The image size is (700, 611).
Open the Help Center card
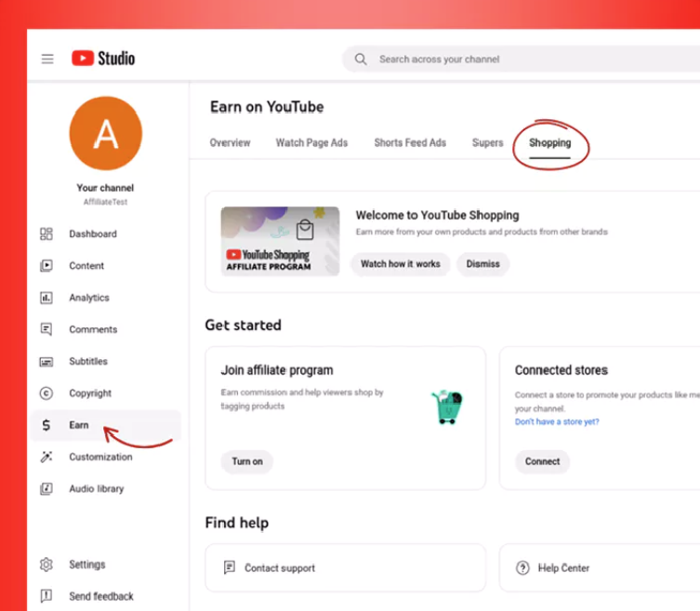[600, 567]
